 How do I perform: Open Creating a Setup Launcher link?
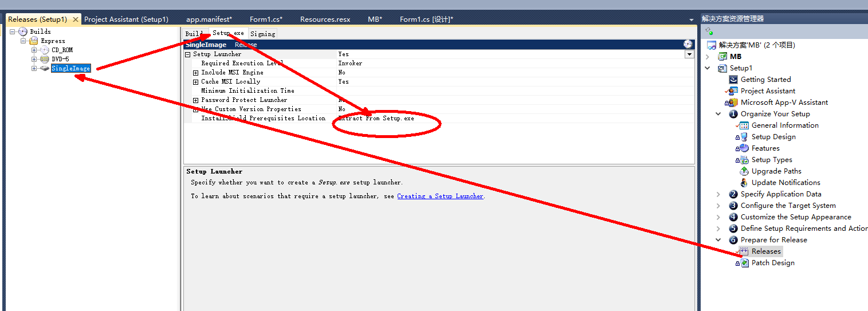pyautogui.click(x=440, y=196)
